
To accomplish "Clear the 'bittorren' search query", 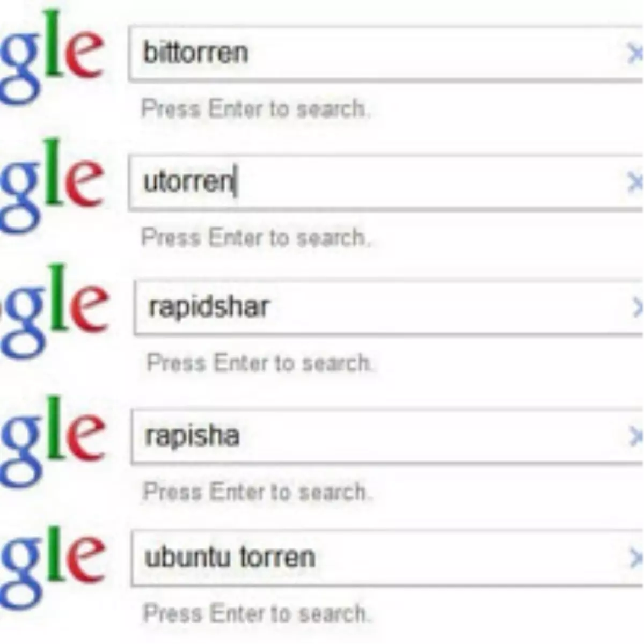I will 636,52.
